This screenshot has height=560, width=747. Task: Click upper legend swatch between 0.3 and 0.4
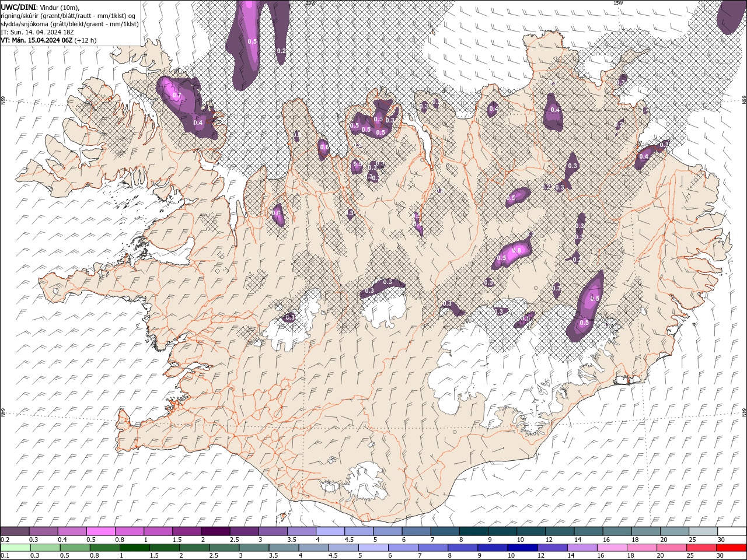[x=44, y=531]
